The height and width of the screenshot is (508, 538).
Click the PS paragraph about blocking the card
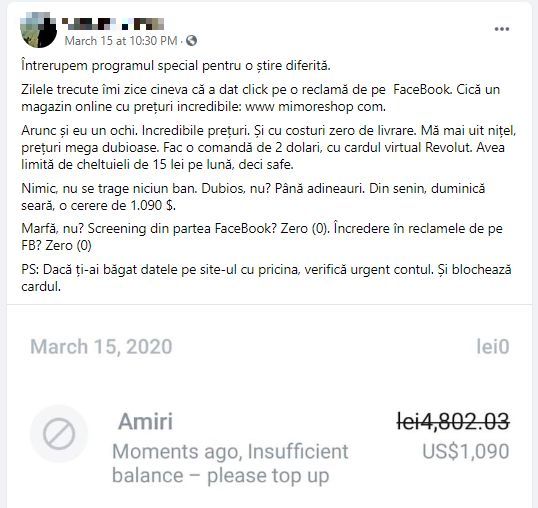(266, 278)
